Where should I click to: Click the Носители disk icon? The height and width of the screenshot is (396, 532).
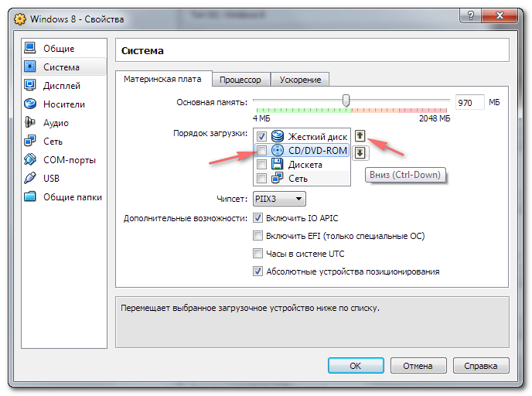pyautogui.click(x=30, y=104)
